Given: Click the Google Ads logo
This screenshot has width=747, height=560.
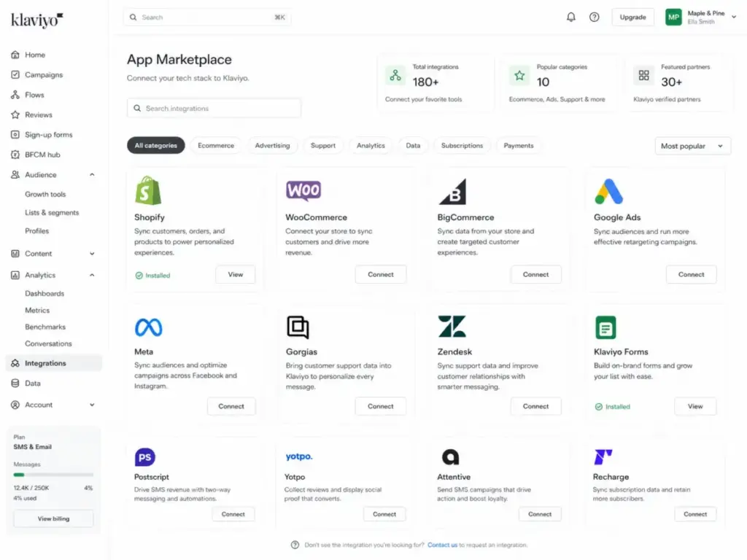Looking at the screenshot, I should [x=609, y=192].
